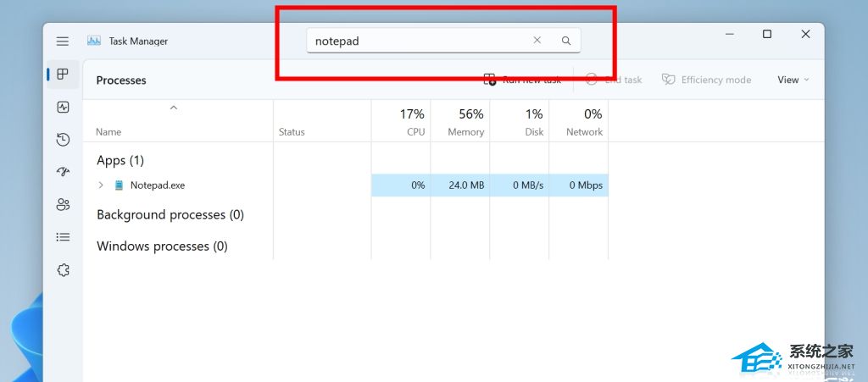This screenshot has width=868, height=382.
Task: Close the Task Manager window
Action: click(805, 34)
